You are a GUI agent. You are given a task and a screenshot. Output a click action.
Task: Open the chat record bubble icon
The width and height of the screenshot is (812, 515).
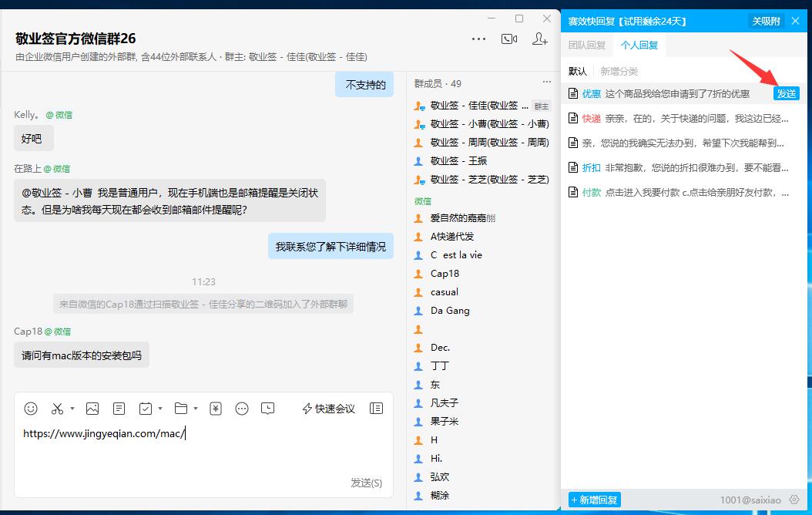268,409
